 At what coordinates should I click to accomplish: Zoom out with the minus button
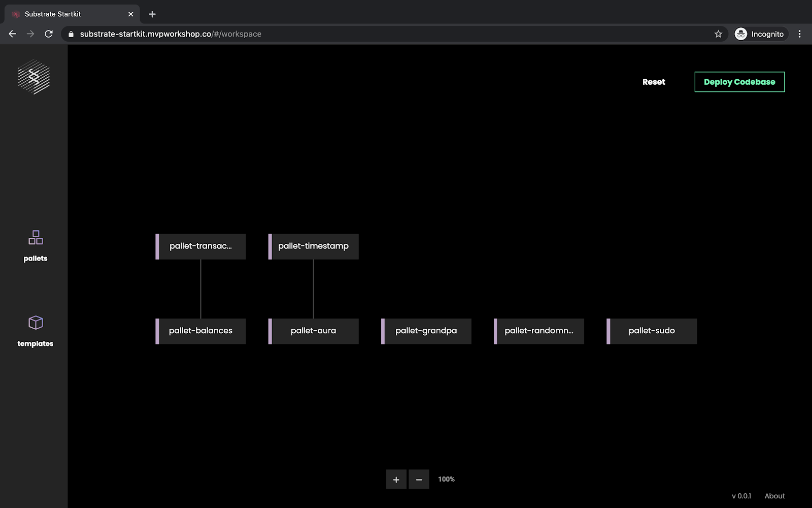click(x=419, y=480)
